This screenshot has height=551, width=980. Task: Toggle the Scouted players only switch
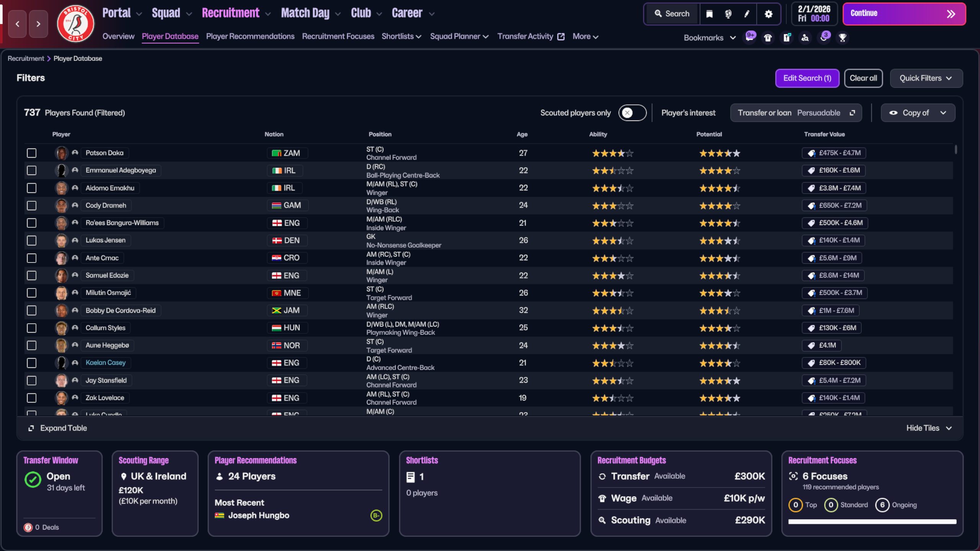pos(632,113)
